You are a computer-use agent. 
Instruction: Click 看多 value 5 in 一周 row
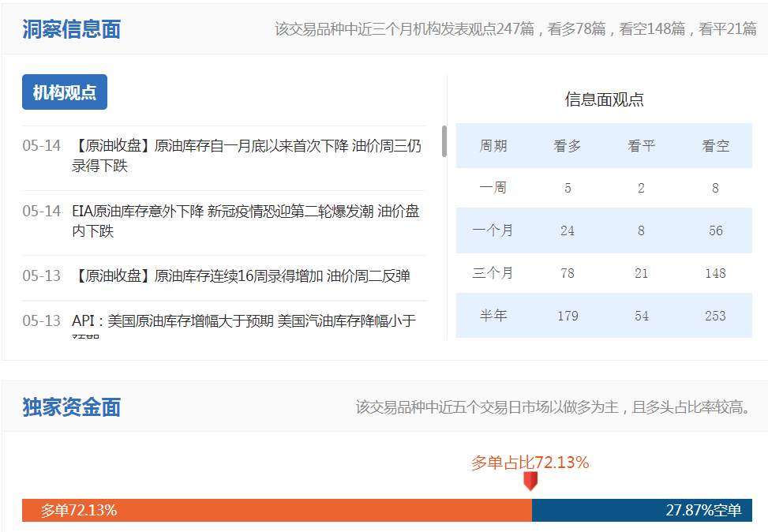(x=568, y=188)
